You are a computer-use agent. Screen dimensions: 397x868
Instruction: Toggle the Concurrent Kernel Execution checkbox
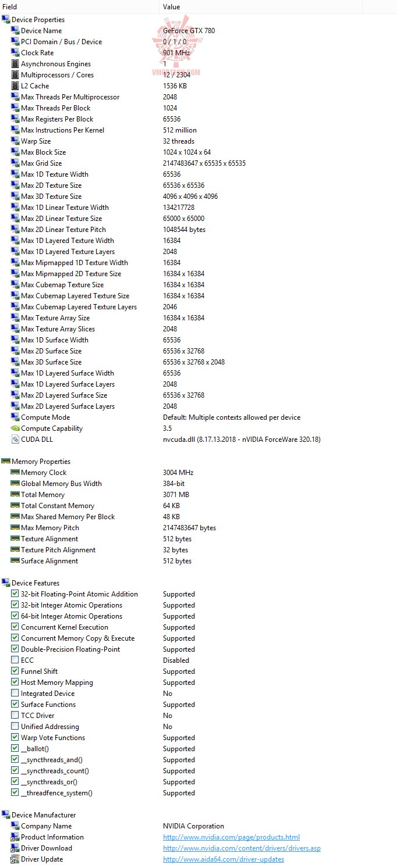pyautogui.click(x=15, y=627)
